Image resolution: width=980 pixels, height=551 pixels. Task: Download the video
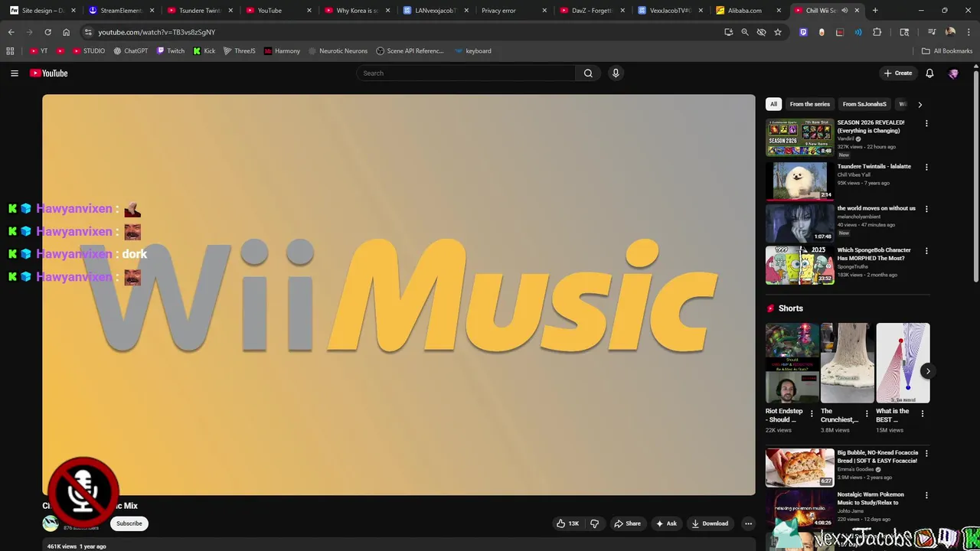710,523
